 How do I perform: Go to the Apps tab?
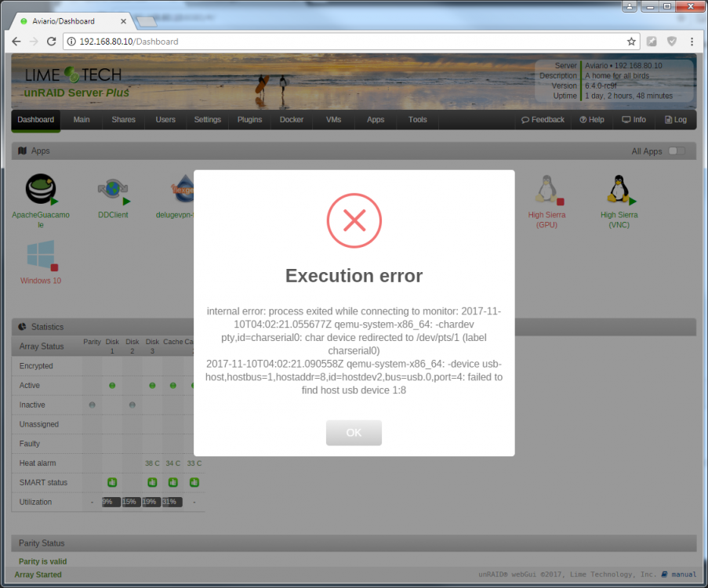coord(376,120)
